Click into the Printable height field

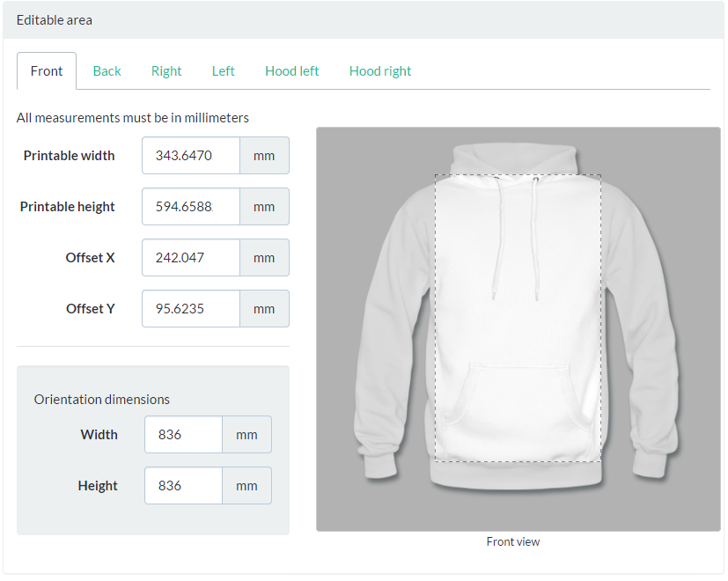click(x=191, y=207)
